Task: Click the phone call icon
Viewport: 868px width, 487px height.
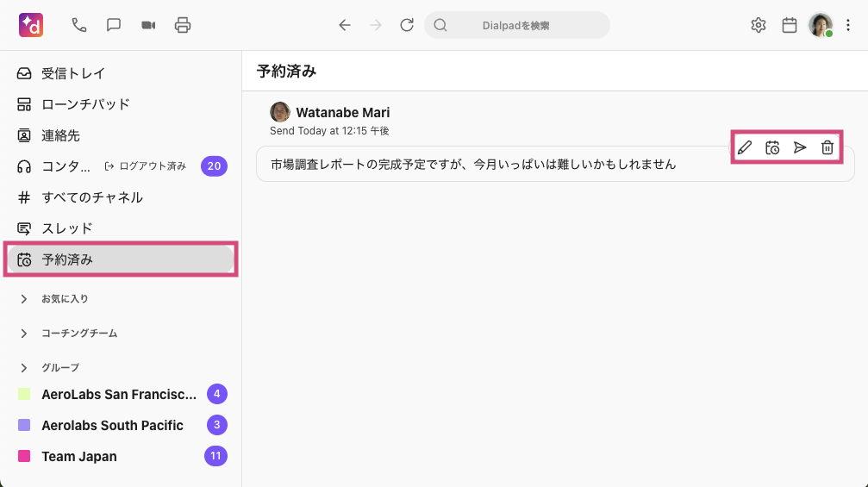Action: coord(79,25)
